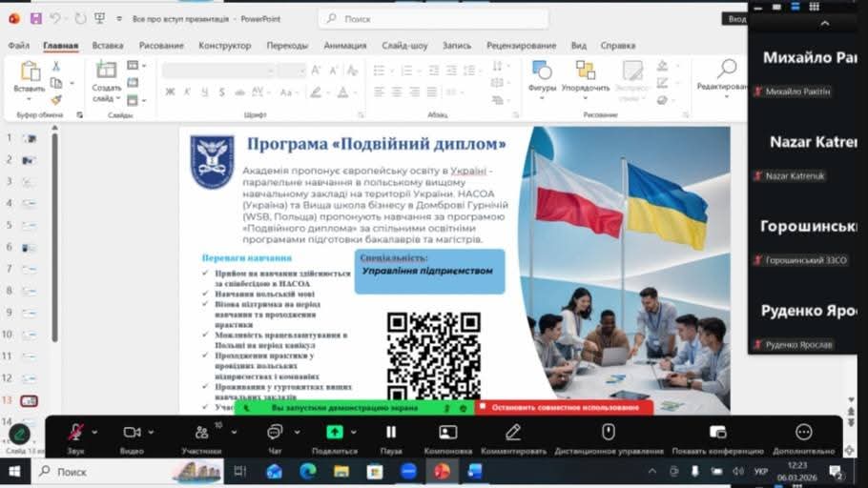Click the Компоновка layout icon
Viewport: 868px width, 488px height.
(447, 434)
